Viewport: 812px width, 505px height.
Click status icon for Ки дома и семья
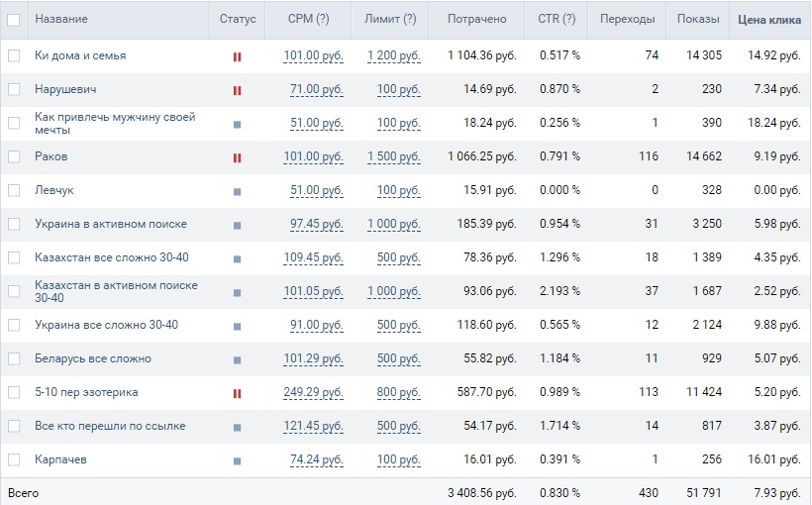237,56
